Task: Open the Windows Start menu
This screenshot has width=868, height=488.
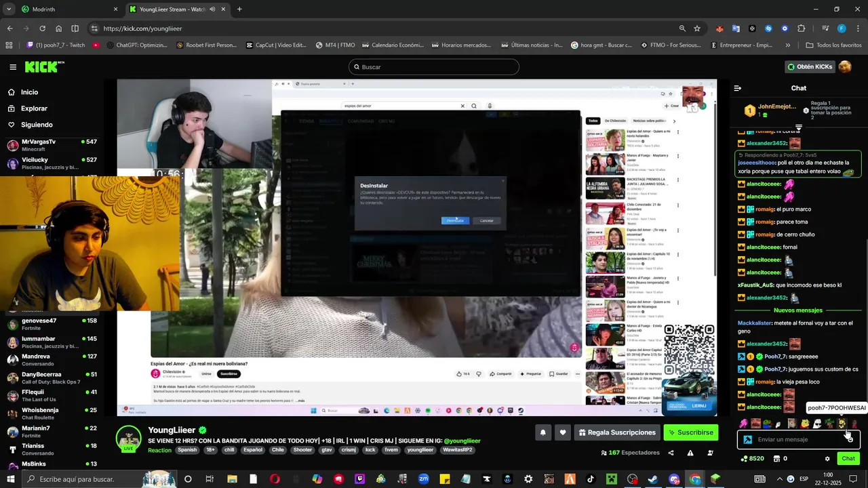Action: (9, 479)
